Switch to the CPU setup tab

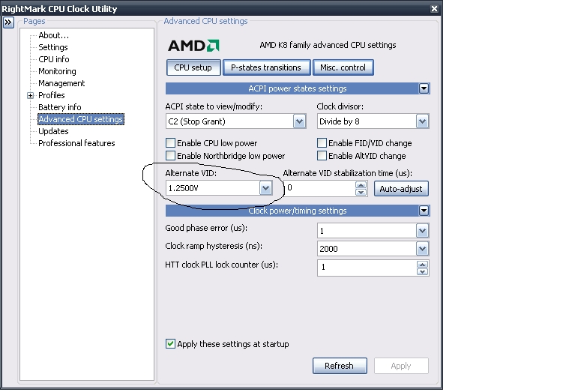point(193,67)
